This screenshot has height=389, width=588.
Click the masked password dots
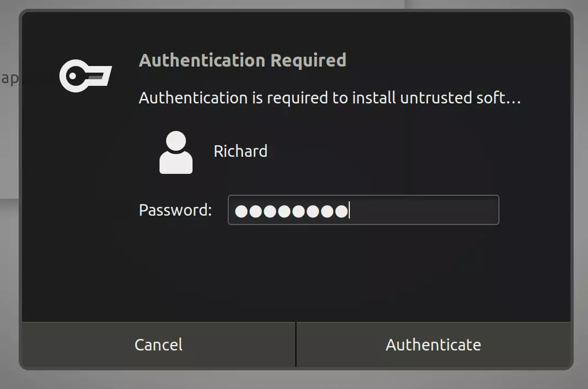click(x=292, y=211)
